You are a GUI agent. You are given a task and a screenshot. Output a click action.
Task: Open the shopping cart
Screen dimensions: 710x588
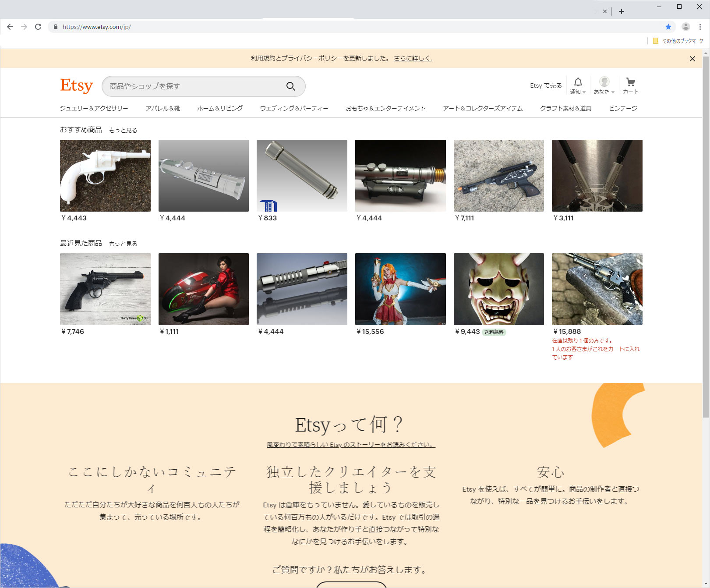630,85
